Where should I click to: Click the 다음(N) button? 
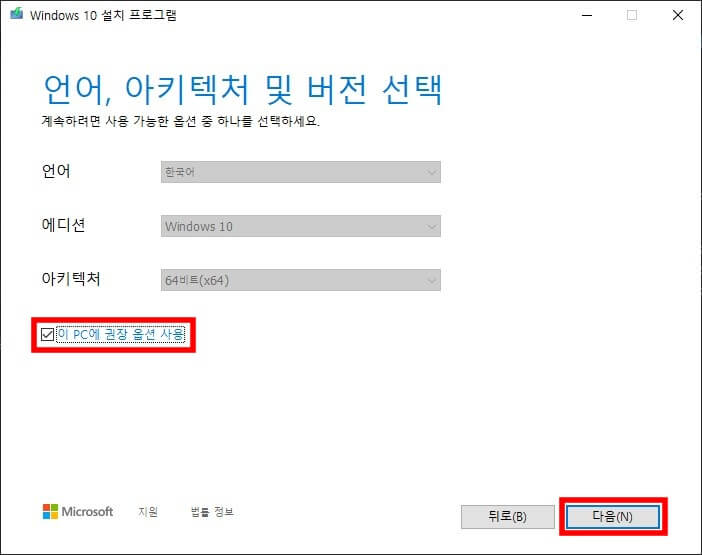pos(612,517)
